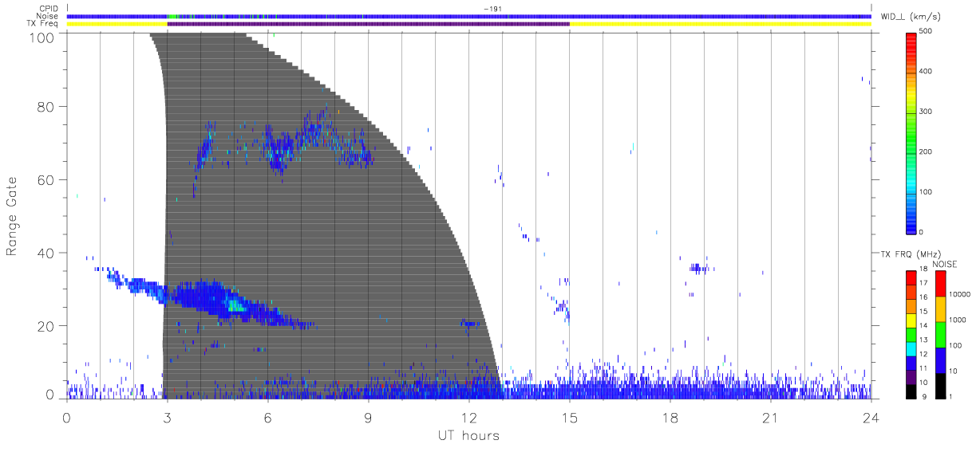This screenshot has height=452, width=980.
Task: Click the TX frequency color bar
Action: 911,334
